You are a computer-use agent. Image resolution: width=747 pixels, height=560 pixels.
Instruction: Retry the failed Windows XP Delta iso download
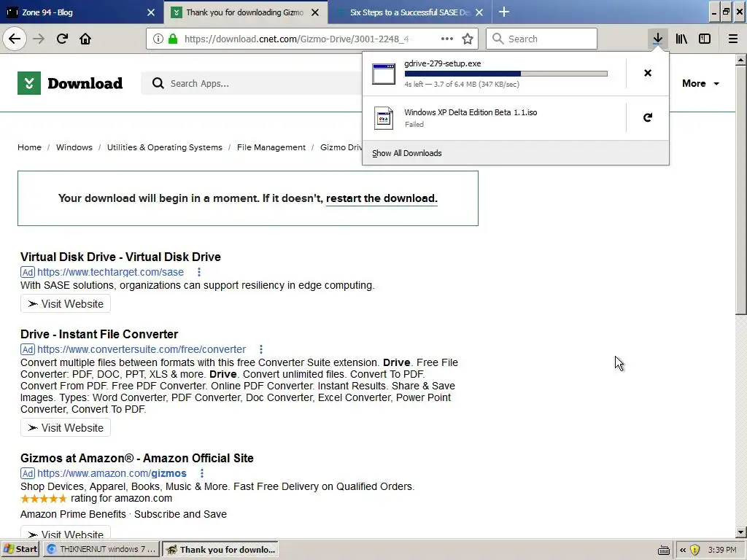[x=648, y=117]
